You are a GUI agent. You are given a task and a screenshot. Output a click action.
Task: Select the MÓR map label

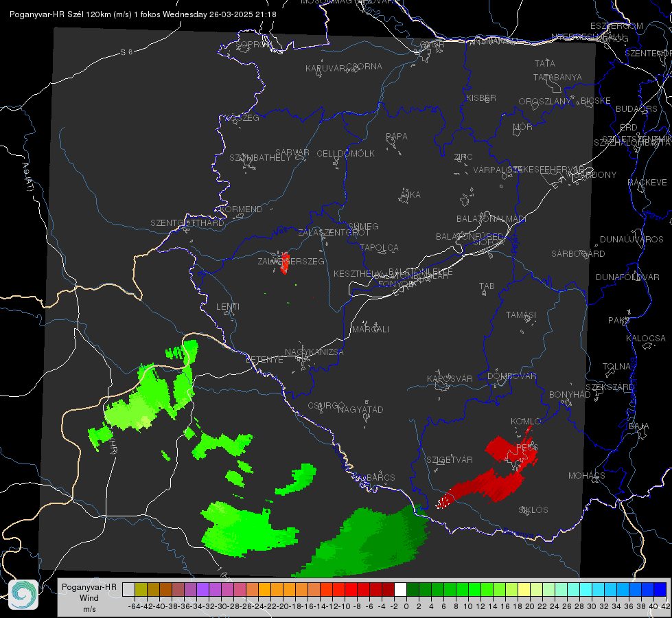point(523,127)
